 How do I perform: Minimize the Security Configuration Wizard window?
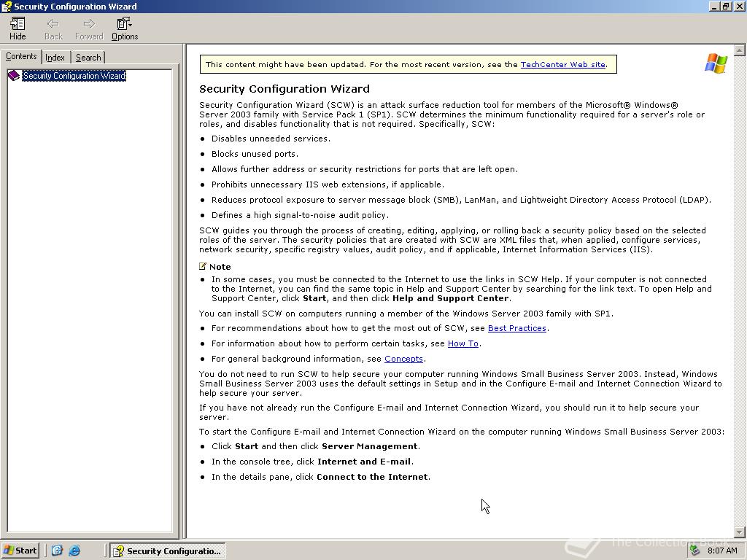pos(714,6)
